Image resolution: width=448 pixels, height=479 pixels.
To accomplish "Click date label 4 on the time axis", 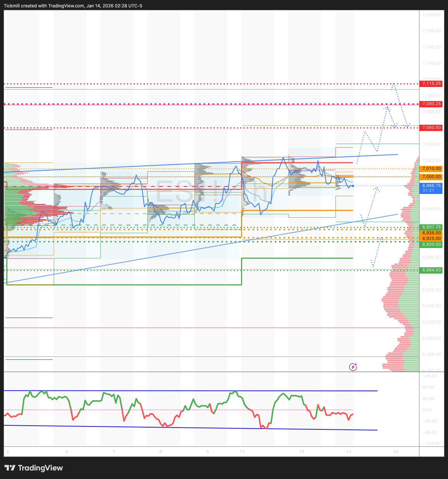I will tap(7, 452).
